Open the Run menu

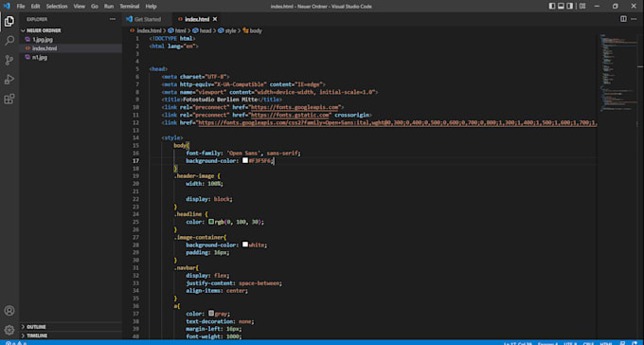[x=109, y=7]
